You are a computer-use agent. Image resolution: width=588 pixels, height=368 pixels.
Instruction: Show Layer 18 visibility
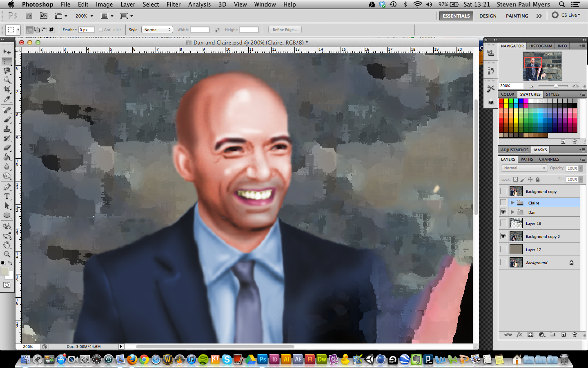(503, 223)
